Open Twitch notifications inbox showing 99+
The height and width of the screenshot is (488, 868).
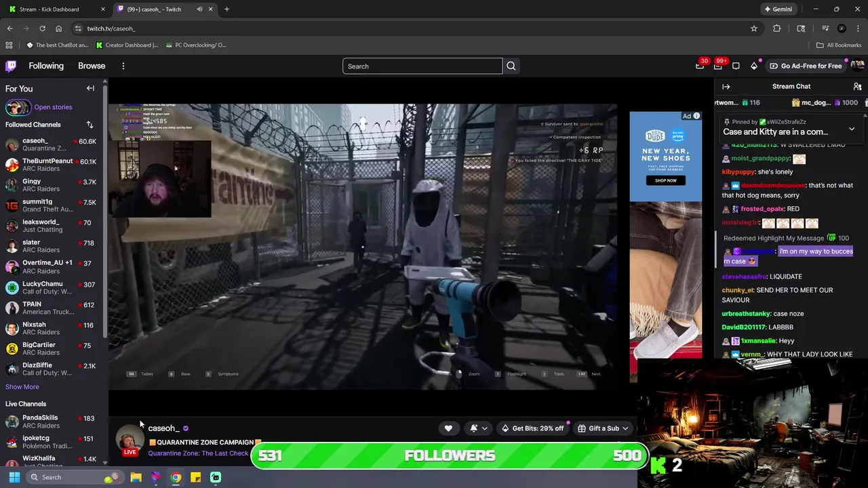[x=718, y=66]
